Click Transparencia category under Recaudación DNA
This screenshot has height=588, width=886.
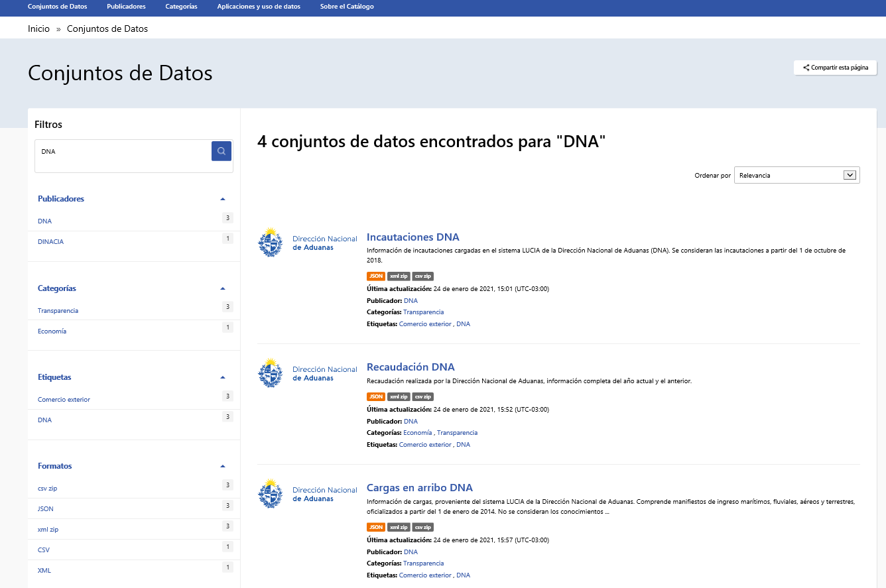point(457,433)
